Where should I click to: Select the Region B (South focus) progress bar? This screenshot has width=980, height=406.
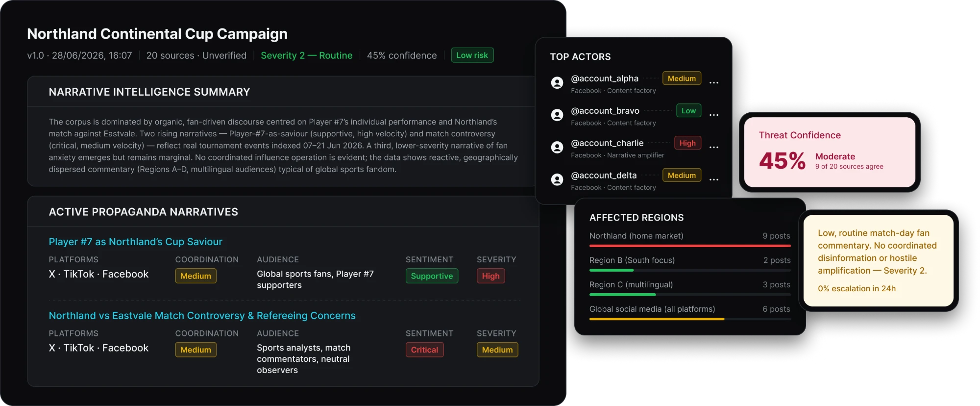pos(690,270)
